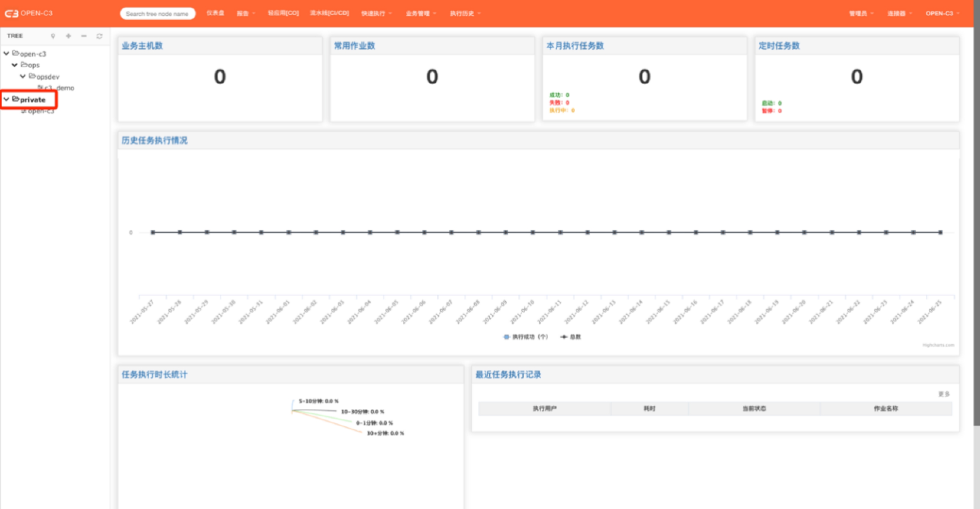Click the plus icon to expand tree
Viewport: 980px width, 509px height.
pos(69,36)
